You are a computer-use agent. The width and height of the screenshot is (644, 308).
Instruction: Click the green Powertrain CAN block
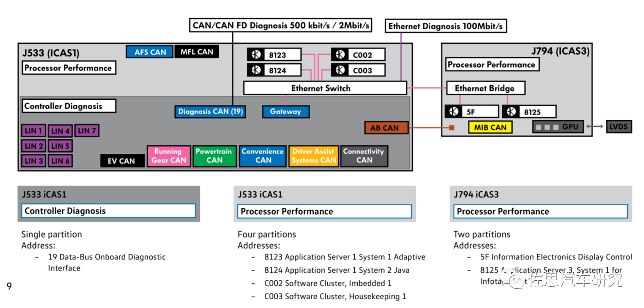tap(215, 156)
